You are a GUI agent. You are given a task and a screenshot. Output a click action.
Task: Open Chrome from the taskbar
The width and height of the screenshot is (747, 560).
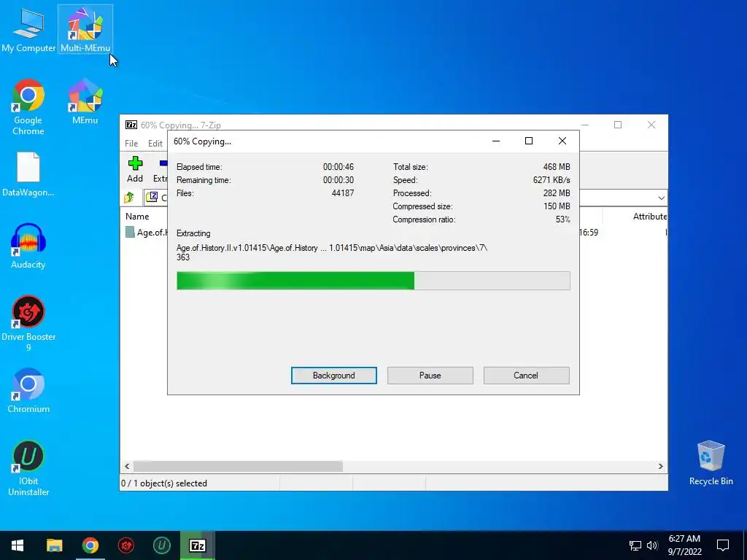[90, 545]
